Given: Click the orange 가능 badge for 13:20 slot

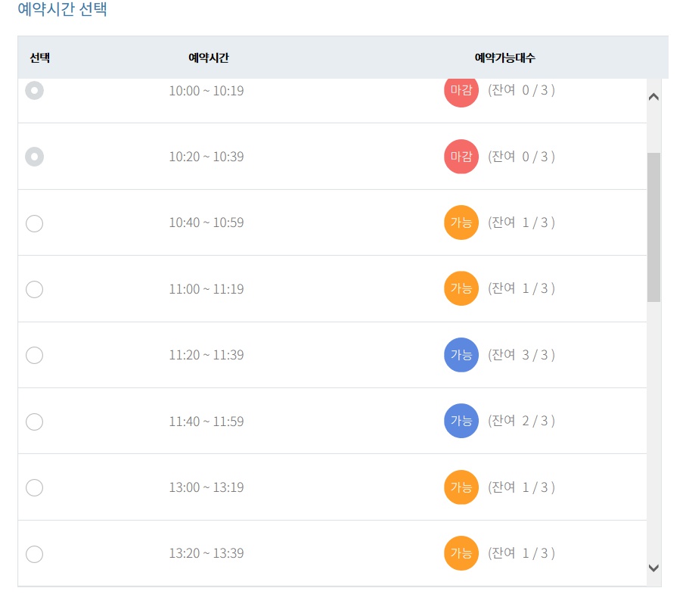Looking at the screenshot, I should coord(461,553).
